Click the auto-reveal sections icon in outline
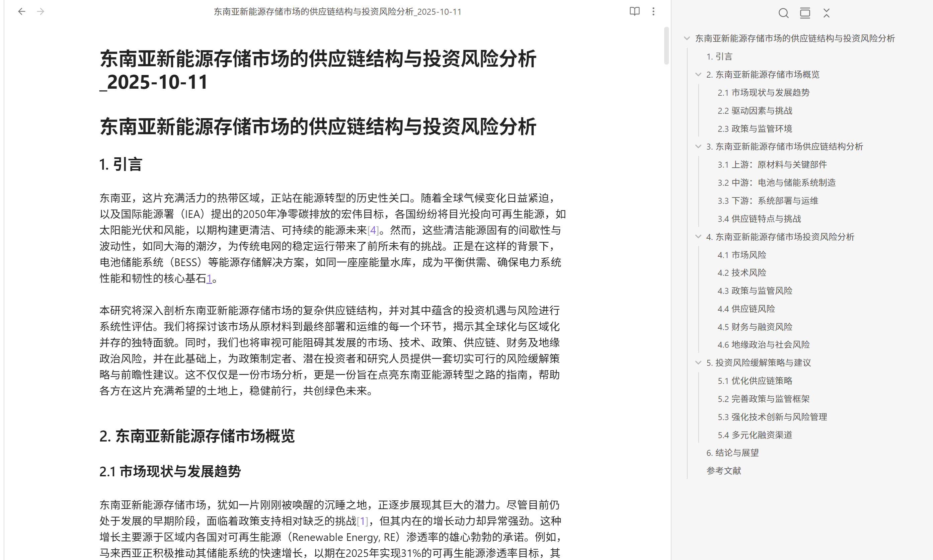This screenshot has height=560, width=933. tap(805, 13)
